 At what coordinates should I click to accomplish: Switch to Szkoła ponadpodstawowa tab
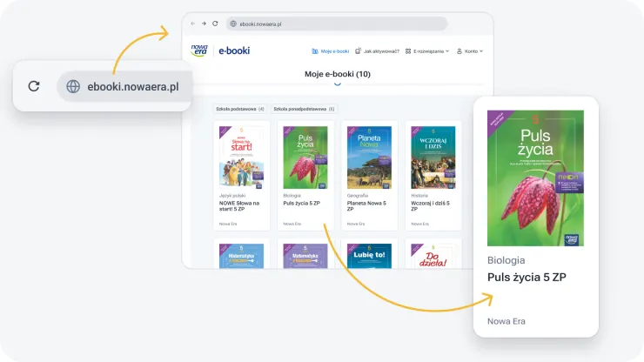point(304,109)
